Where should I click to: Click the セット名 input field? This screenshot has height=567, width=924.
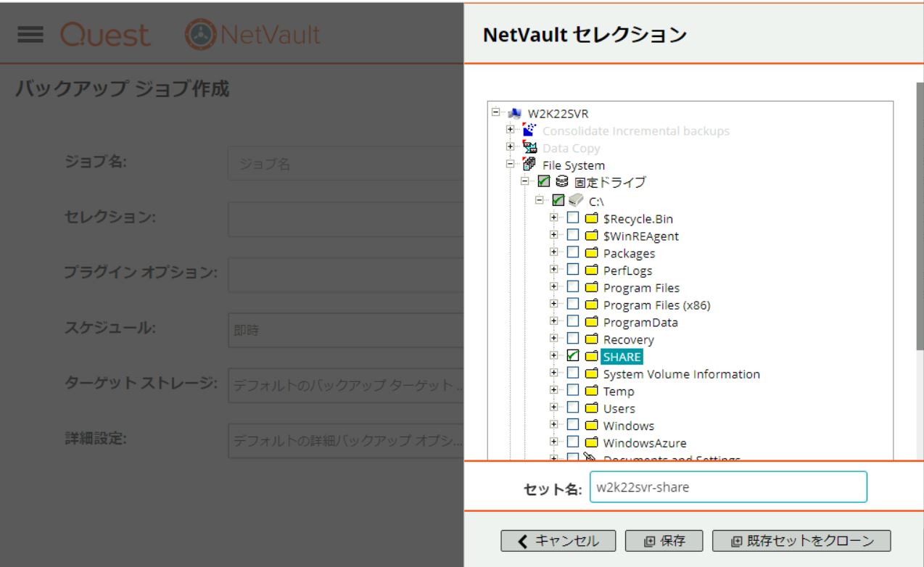(728, 487)
